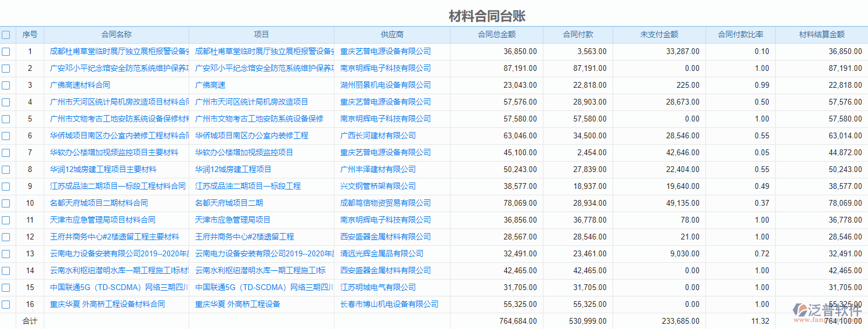
Task: Open project 华侨城项目南区办公室内装修工程
Action: [252, 136]
